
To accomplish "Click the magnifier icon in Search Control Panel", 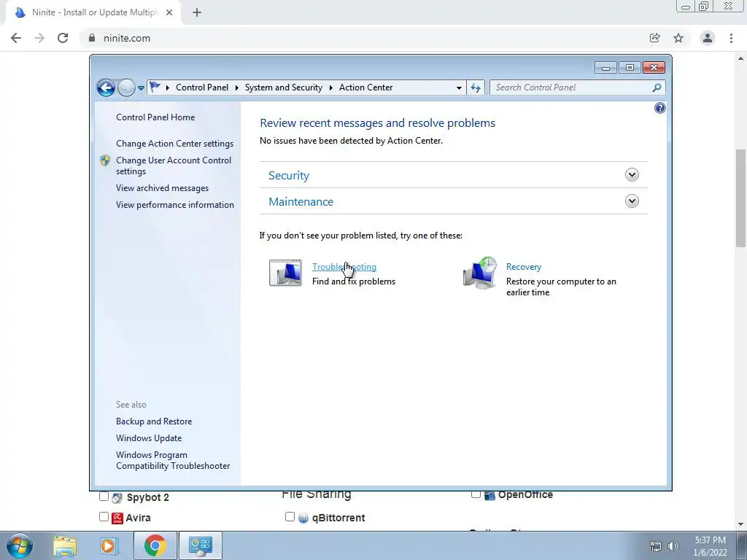I will [x=657, y=87].
